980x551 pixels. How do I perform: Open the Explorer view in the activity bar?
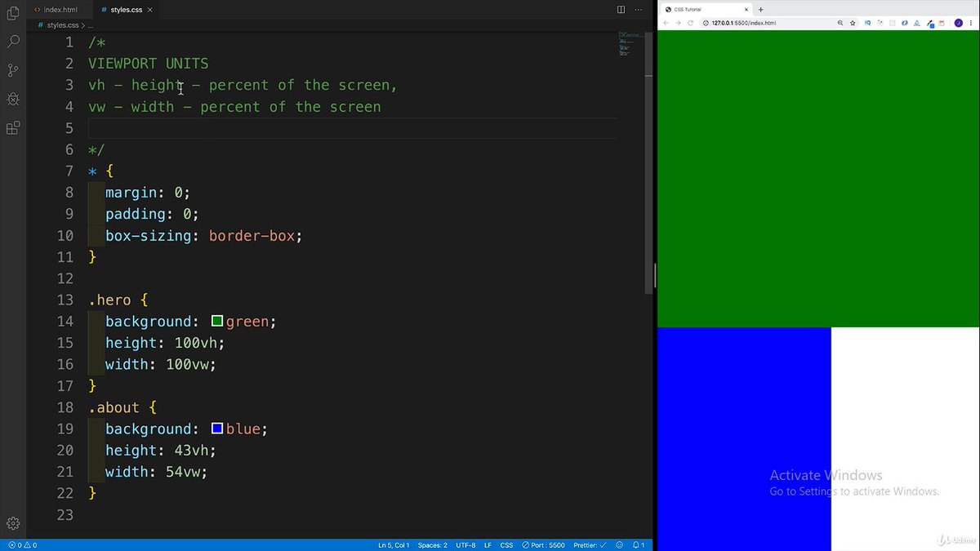(x=13, y=11)
